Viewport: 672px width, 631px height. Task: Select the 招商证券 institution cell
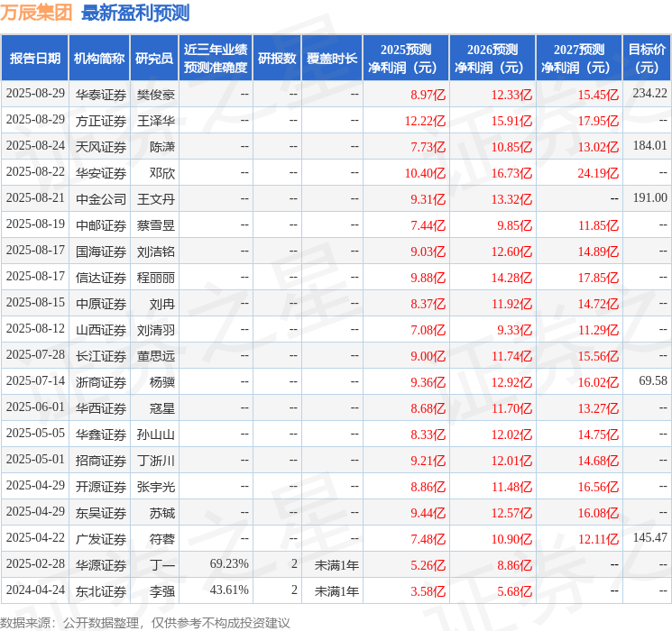point(101,461)
